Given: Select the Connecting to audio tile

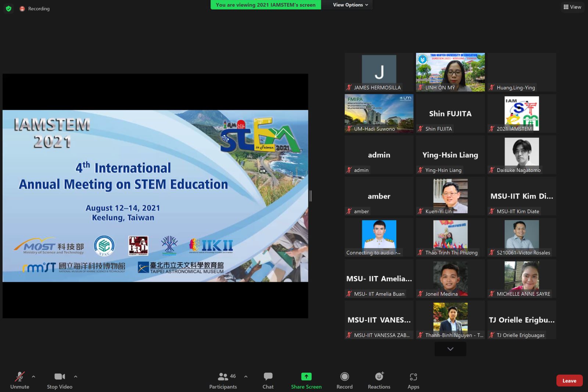Looking at the screenshot, I should (379, 237).
